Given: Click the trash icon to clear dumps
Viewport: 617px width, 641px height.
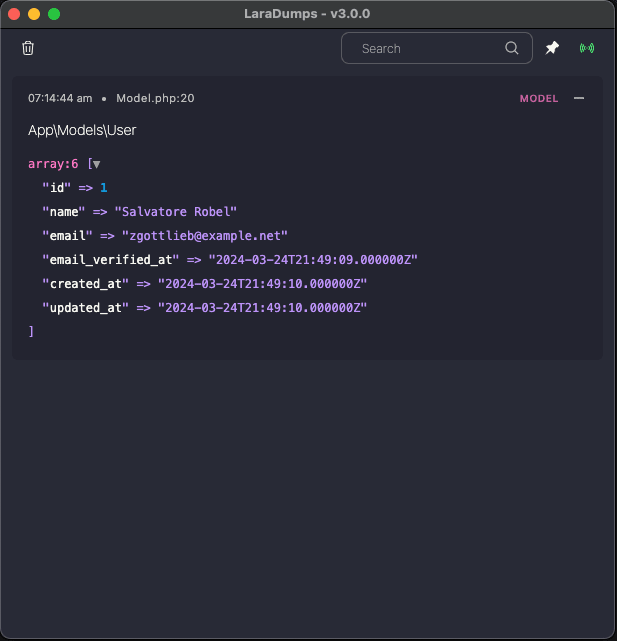Looking at the screenshot, I should click(x=28, y=48).
